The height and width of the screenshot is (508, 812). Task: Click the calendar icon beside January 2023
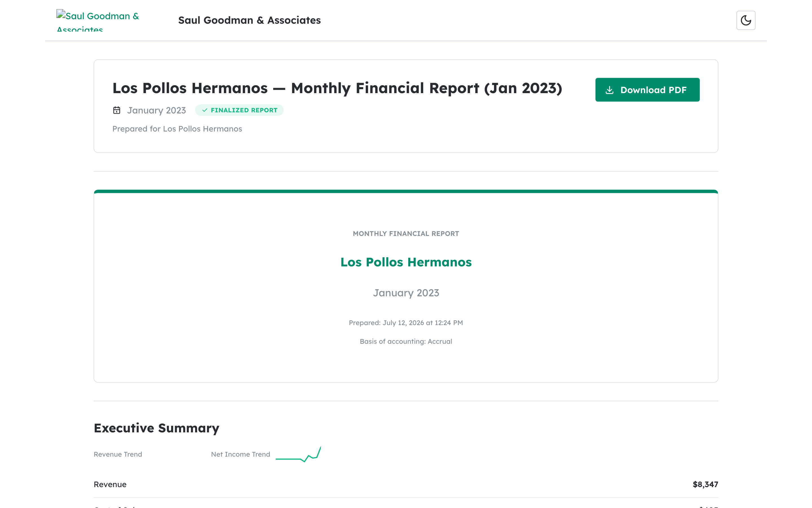[x=116, y=110]
